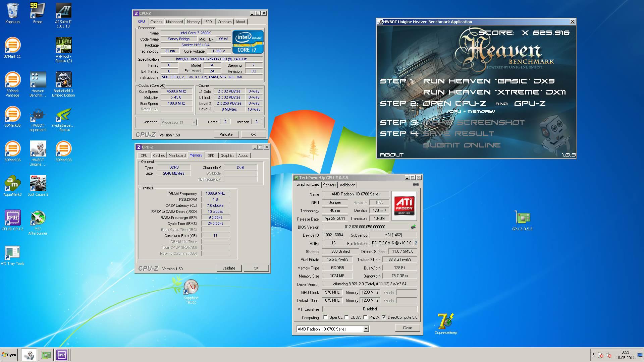Launch 3DMark03 desktop shortcut
Screen dimensions: 644x362
pyautogui.click(x=63, y=152)
